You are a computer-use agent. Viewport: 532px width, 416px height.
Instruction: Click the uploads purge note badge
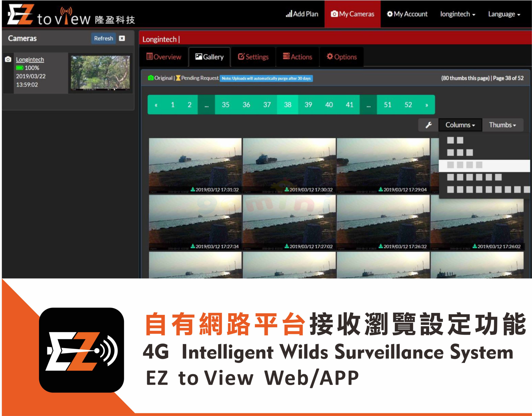(x=266, y=78)
